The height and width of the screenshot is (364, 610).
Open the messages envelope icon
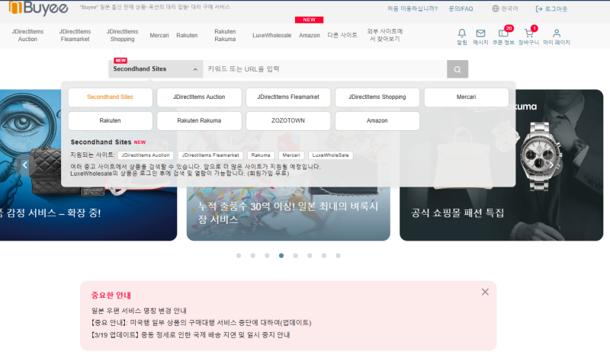click(480, 33)
